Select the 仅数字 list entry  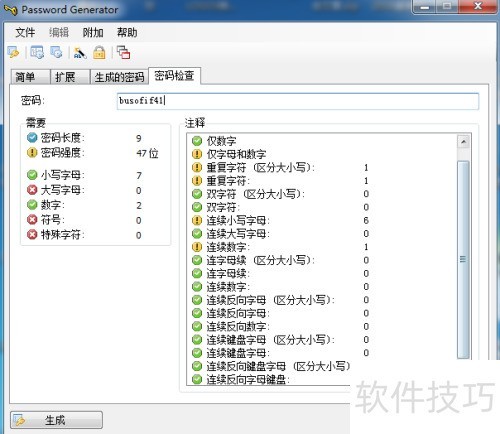221,141
